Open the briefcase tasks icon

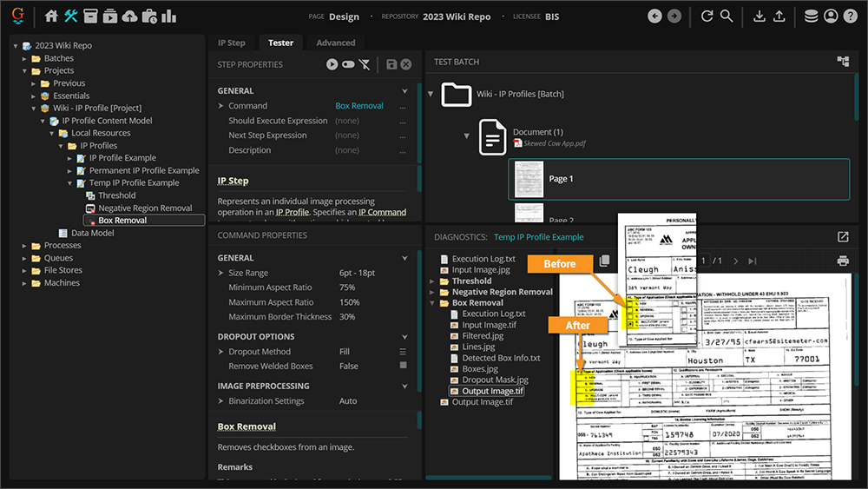[x=149, y=17]
